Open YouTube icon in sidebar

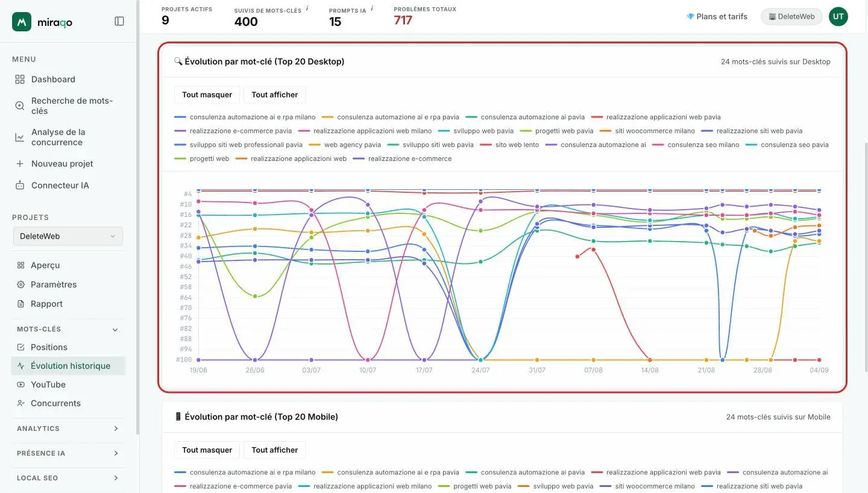[x=21, y=385]
